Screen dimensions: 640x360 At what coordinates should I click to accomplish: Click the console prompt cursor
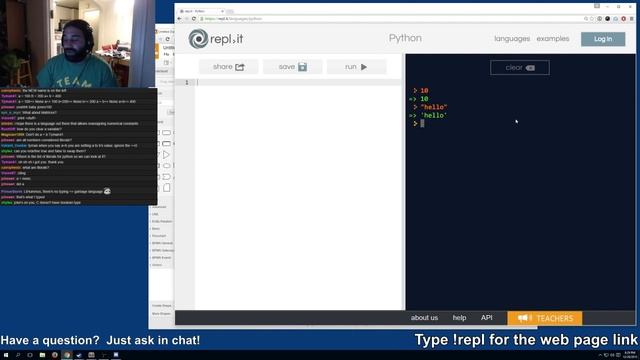click(422, 123)
